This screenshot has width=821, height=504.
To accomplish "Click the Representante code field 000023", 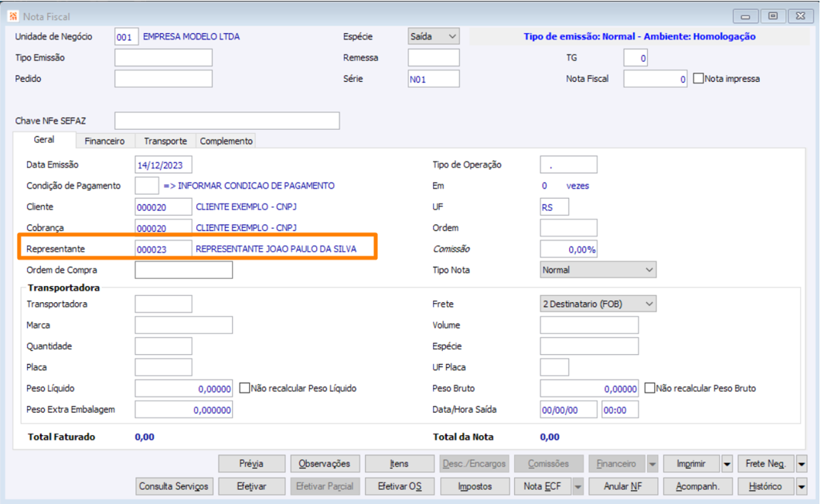I will pos(163,249).
